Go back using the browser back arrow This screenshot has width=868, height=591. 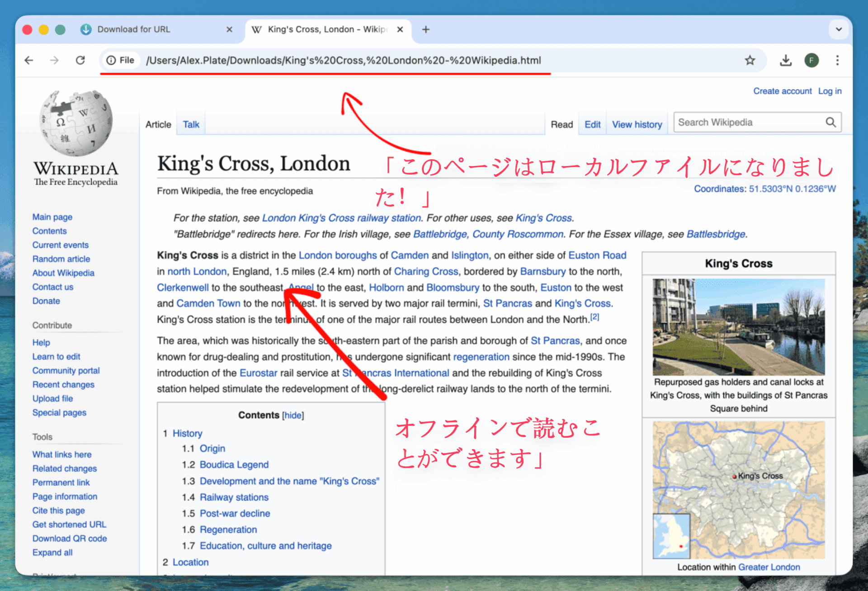pos(29,60)
